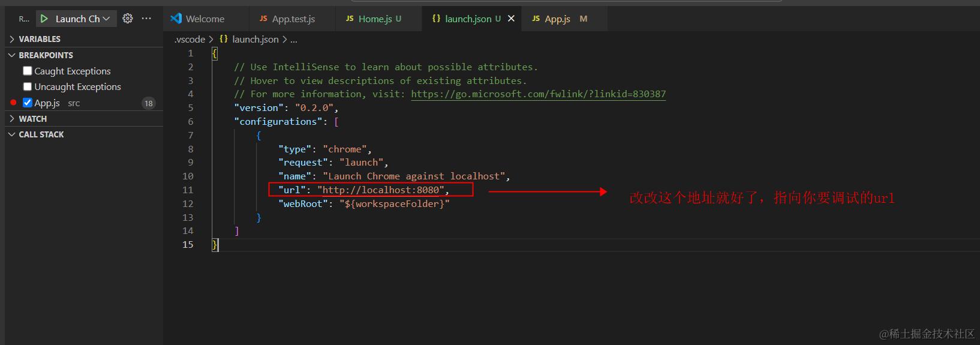Click "Launch Chrome against localhost" name value
The image size is (980, 345).
click(414, 176)
